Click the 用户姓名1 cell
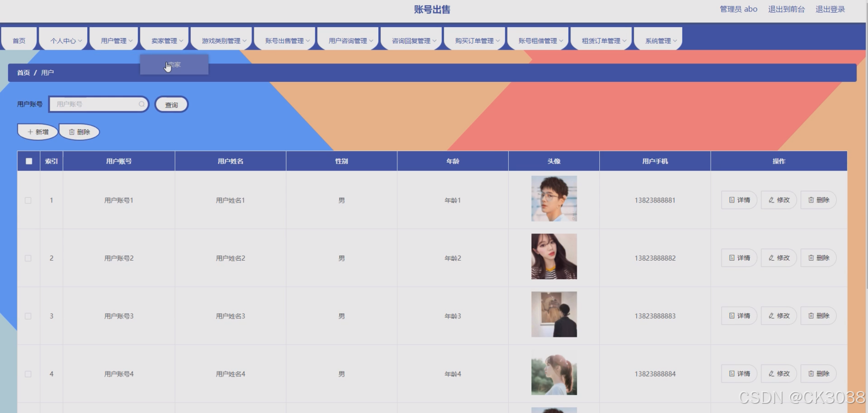This screenshot has height=413, width=868. [231, 200]
